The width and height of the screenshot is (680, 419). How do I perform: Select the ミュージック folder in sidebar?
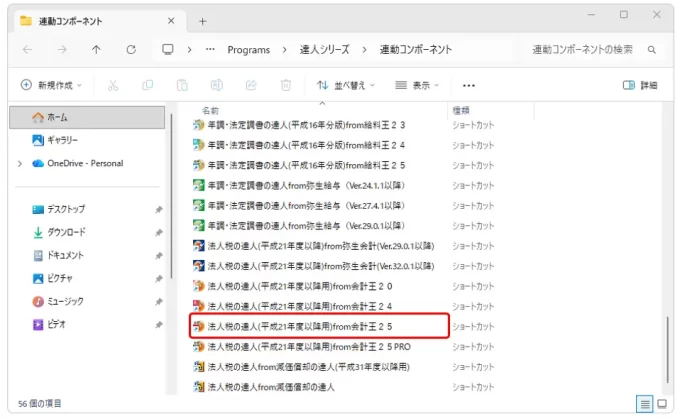point(69,301)
